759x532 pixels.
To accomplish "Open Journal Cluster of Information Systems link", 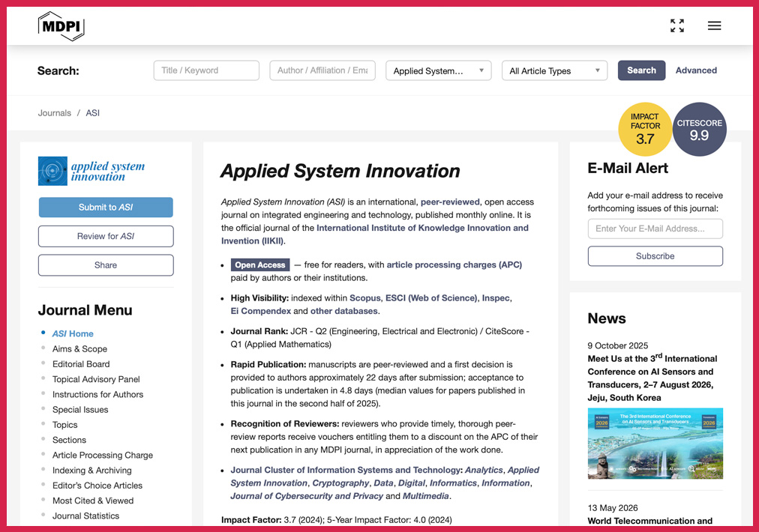I will coord(346,470).
